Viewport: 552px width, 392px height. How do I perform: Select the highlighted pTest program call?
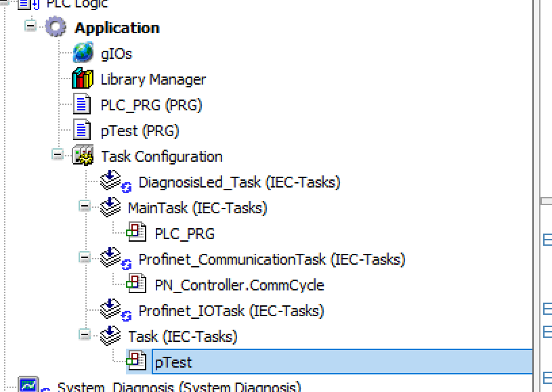click(173, 362)
